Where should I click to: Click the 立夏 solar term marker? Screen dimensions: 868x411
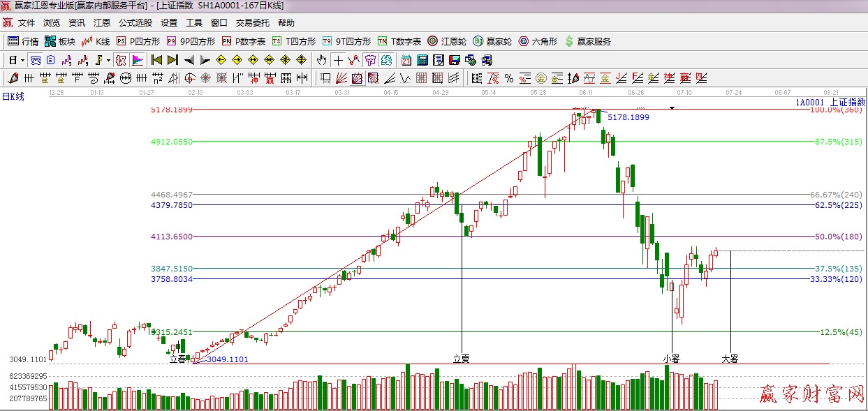click(462, 359)
